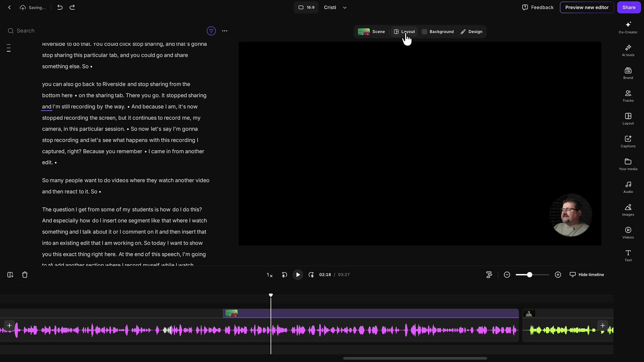Go back using the left arrow
Screen dimensions: 644x362
click(9, 7)
